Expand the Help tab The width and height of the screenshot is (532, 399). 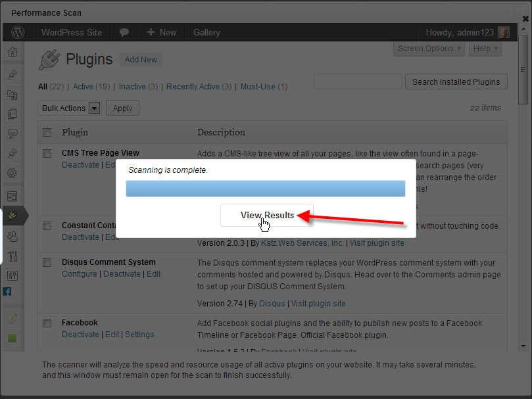486,49
